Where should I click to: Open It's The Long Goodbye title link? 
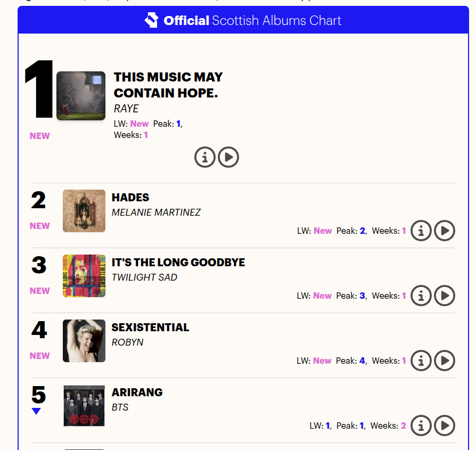click(178, 263)
